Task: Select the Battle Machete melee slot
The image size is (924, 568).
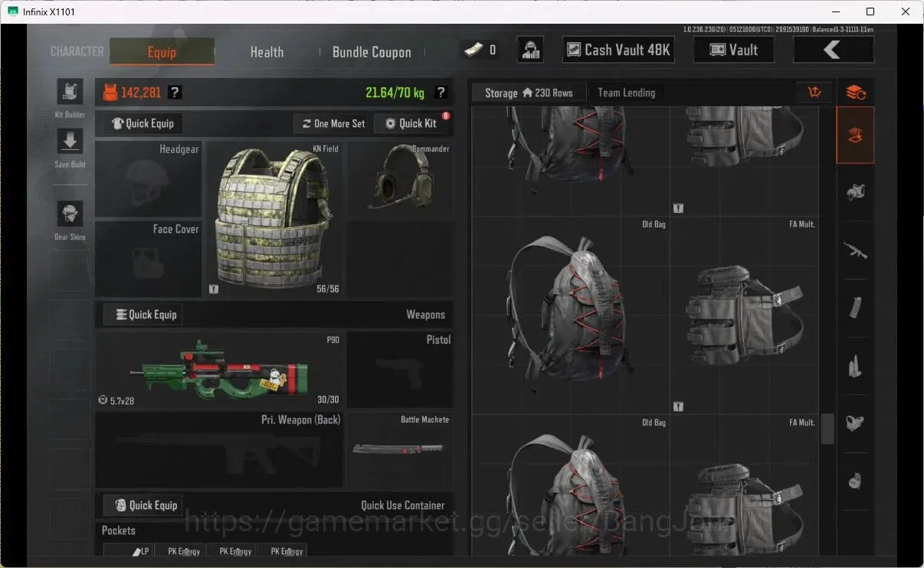Action: click(x=400, y=450)
